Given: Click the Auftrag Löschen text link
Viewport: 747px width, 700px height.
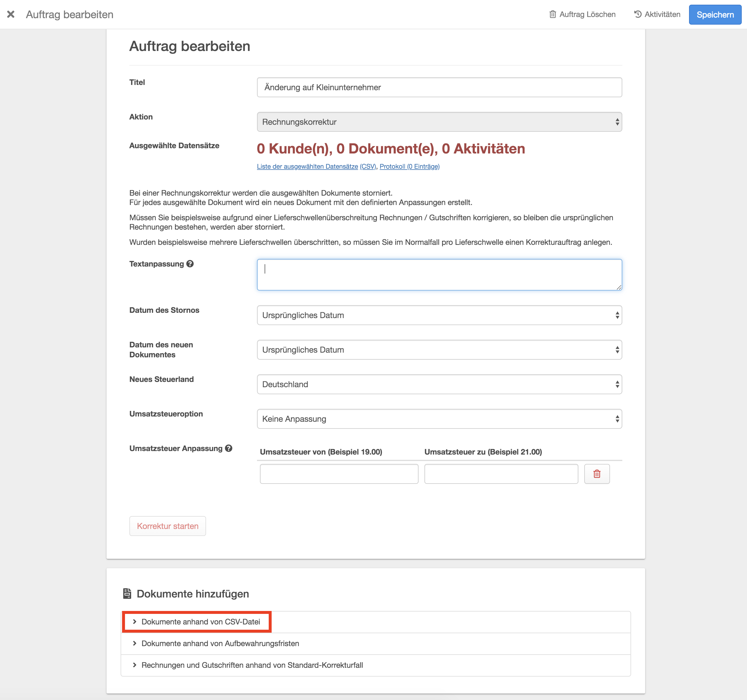Looking at the screenshot, I should coord(587,14).
